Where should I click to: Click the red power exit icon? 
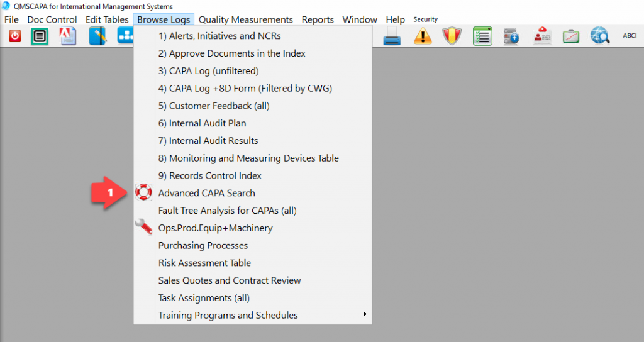15,36
